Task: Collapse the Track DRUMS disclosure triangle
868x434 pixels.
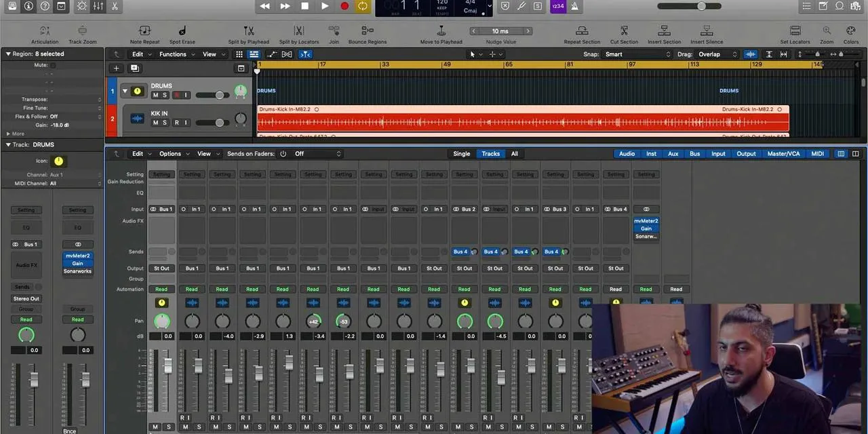Action: [8, 144]
